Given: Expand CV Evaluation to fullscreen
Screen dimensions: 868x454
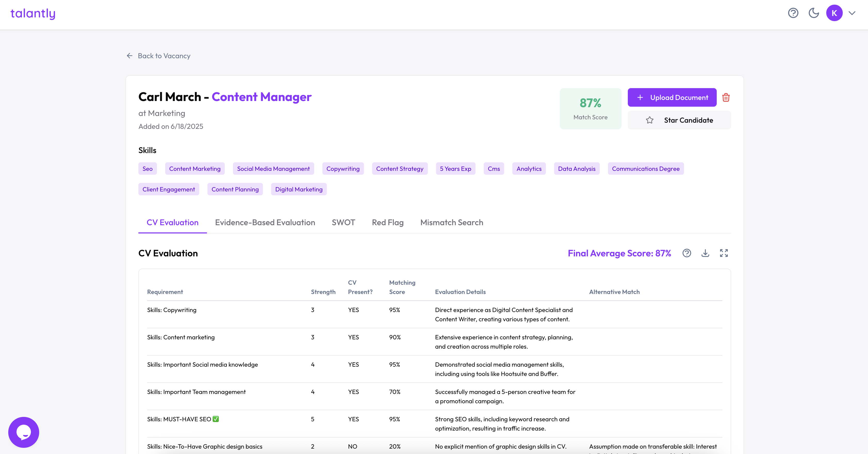Looking at the screenshot, I should [724, 253].
